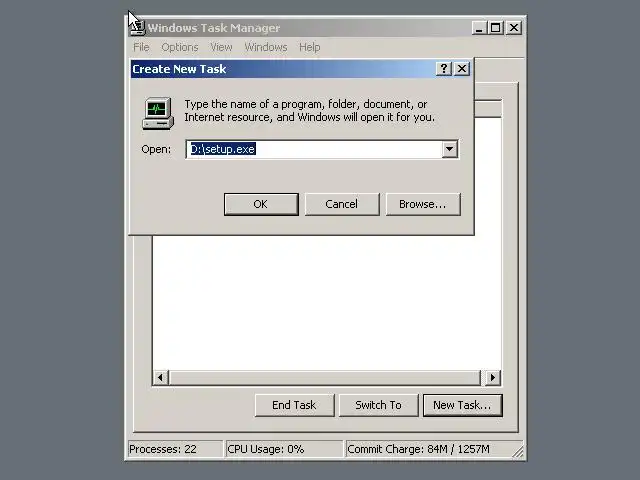
Task: Maximize the Windows Task Manager window
Action: [496, 28]
